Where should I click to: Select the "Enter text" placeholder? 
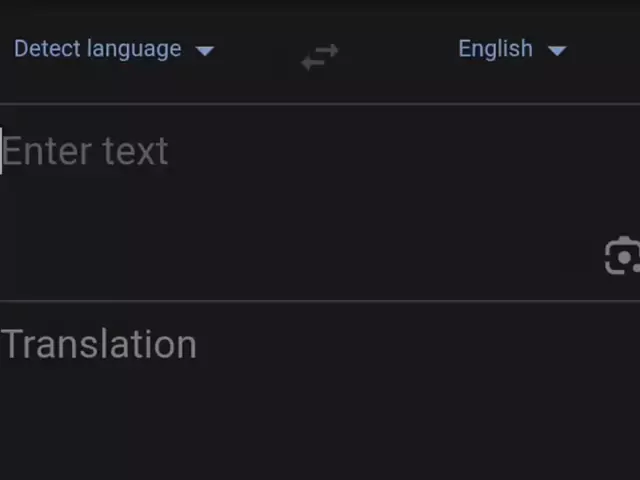click(86, 152)
